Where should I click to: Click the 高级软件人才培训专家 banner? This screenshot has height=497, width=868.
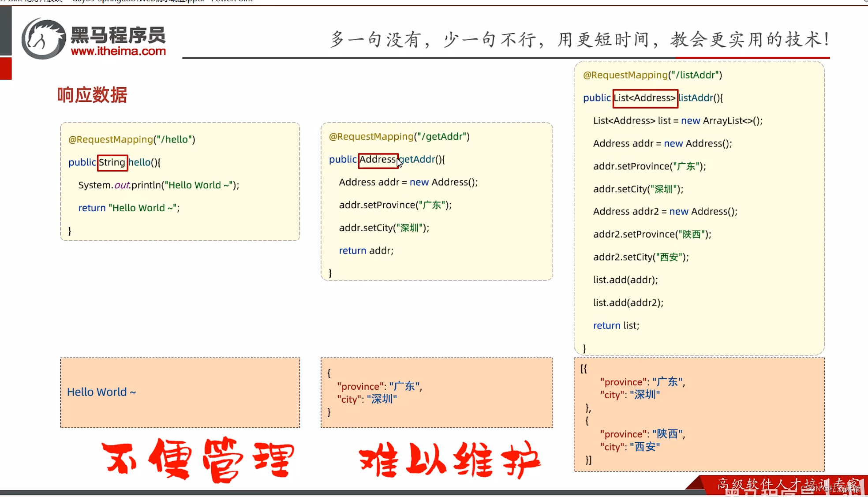(789, 483)
